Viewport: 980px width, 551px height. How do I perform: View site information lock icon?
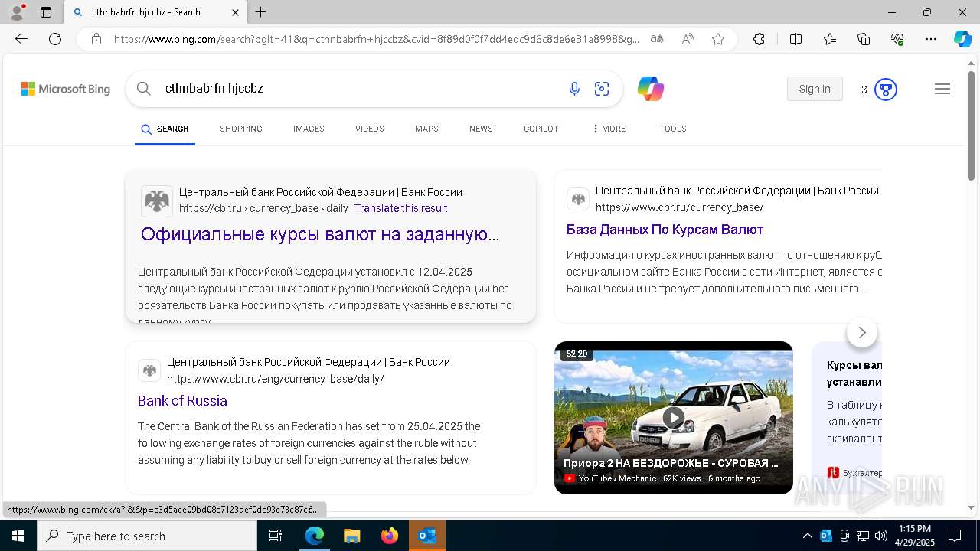96,39
